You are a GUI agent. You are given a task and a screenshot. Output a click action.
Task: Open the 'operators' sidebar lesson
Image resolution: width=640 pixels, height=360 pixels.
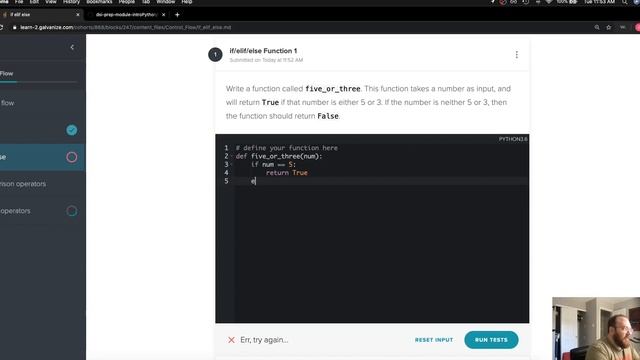(15, 211)
